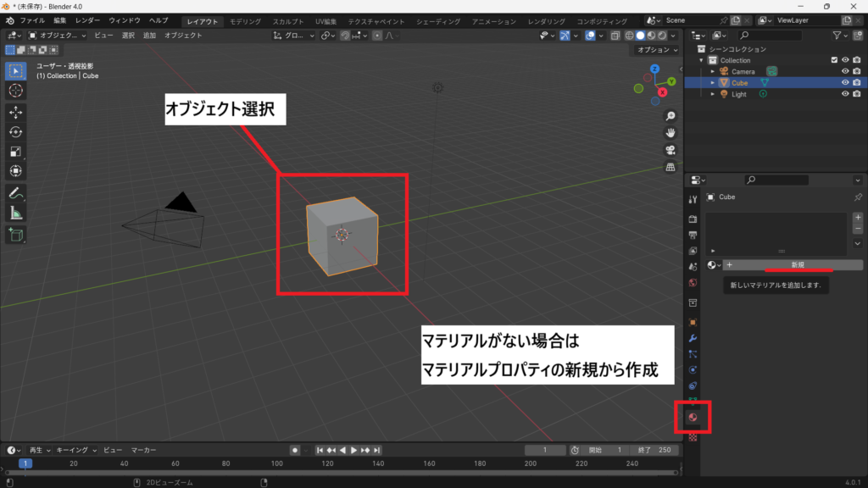Select the Add Cube tool
The image size is (868, 488).
(15, 235)
